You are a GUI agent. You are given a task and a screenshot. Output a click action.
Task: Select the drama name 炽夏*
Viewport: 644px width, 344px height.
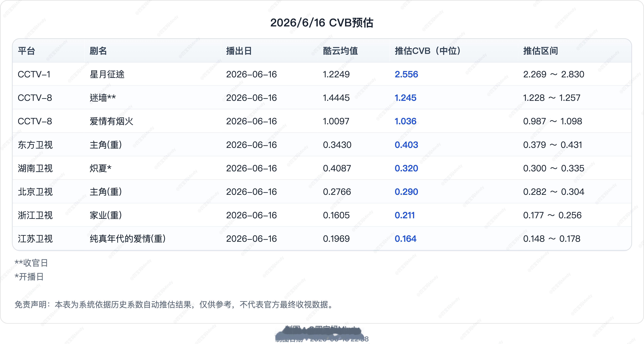[100, 168]
